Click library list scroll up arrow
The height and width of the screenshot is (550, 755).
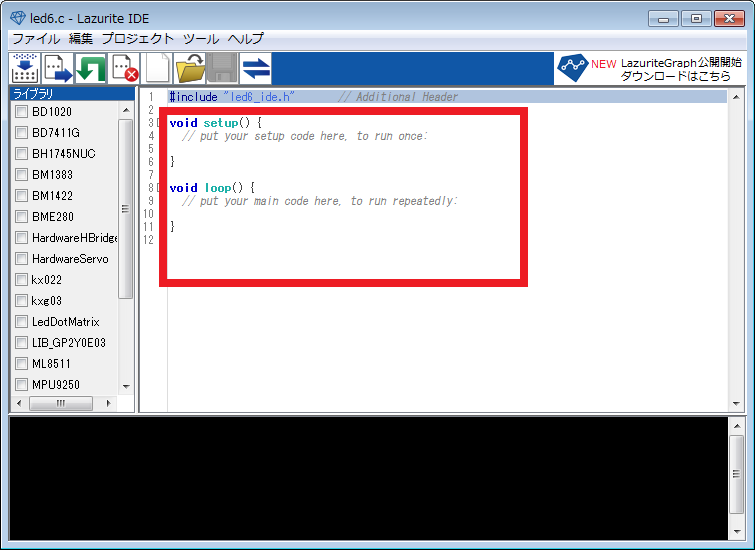point(126,110)
